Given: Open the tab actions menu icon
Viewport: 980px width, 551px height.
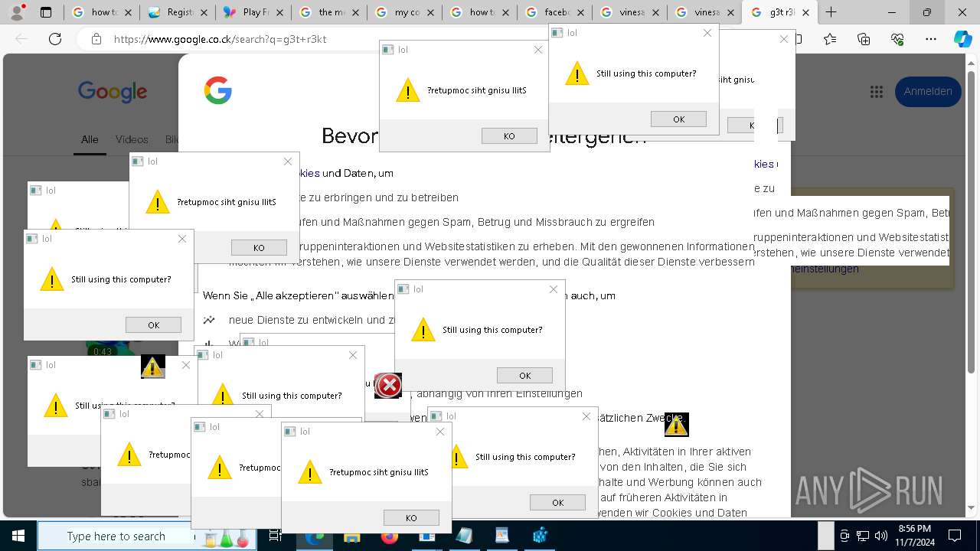Looking at the screenshot, I should [x=46, y=12].
